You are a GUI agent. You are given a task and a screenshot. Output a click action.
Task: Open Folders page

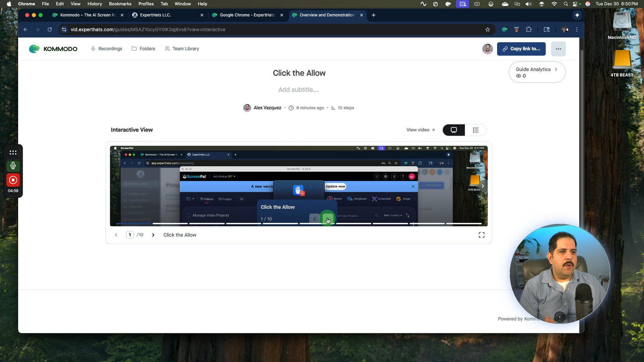(143, 49)
